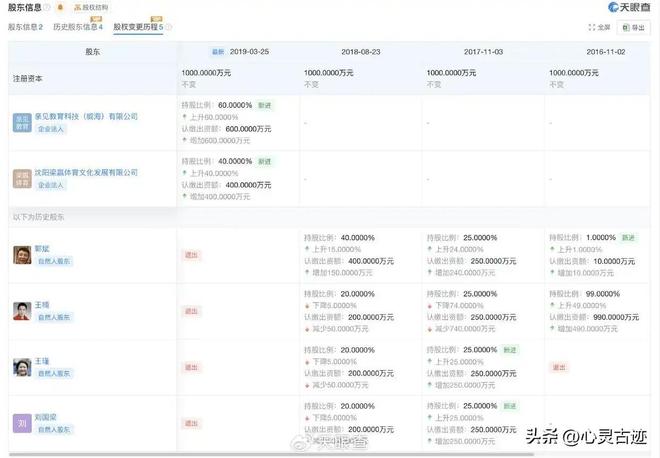The width and height of the screenshot is (660, 458).
Task: Open the 教育科技（威海）有限公司 shareholder link
Action: (x=86, y=116)
